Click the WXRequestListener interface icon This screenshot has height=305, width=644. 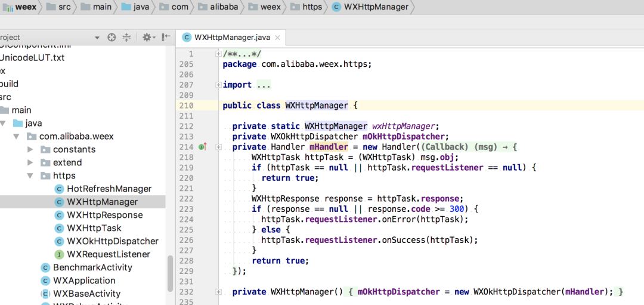(59, 254)
